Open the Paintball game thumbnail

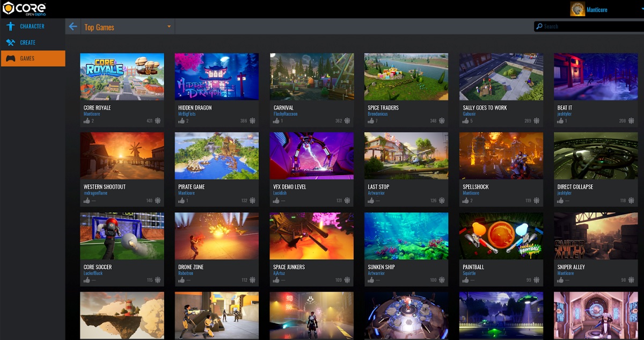click(x=501, y=236)
